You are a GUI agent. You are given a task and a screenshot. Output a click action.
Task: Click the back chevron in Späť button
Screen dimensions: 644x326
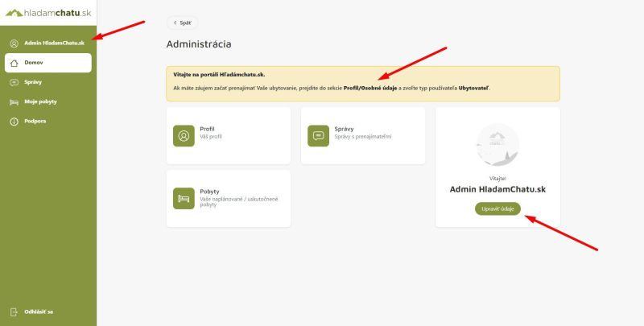click(x=175, y=23)
